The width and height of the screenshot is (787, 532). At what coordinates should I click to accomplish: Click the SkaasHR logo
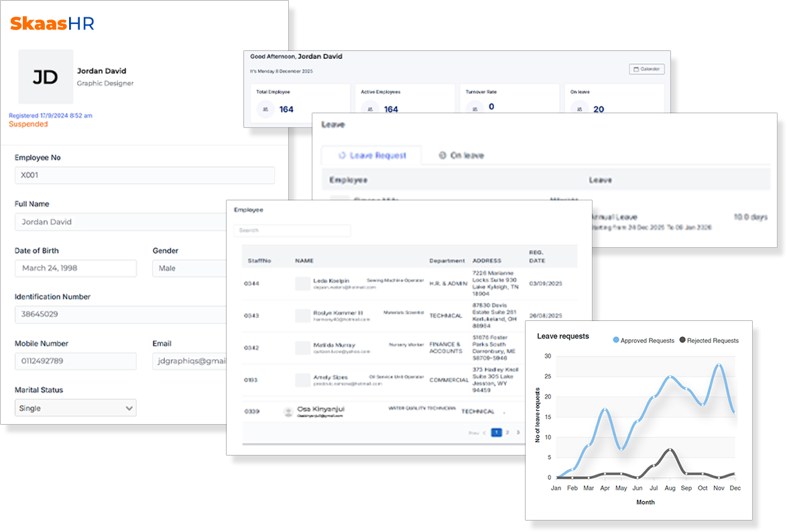pos(52,24)
